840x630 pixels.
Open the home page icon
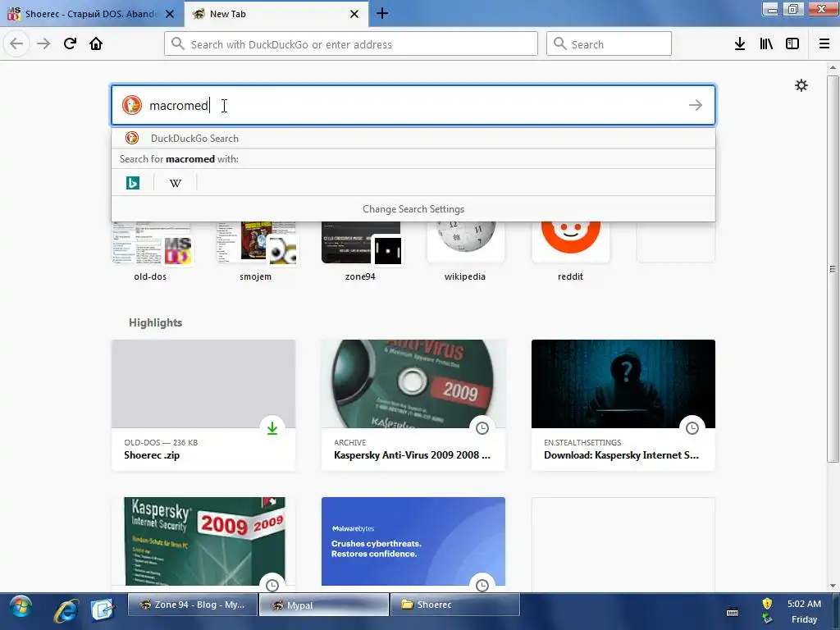pos(96,43)
